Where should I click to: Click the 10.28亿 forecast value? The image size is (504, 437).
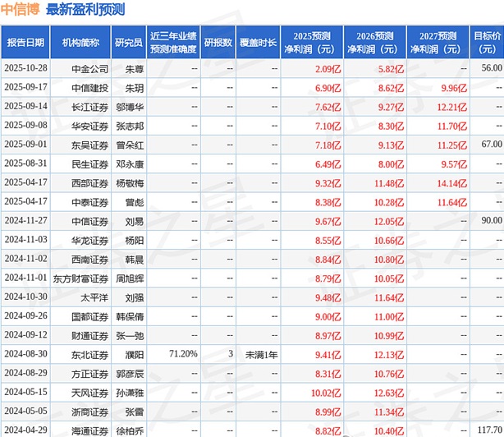click(388, 202)
